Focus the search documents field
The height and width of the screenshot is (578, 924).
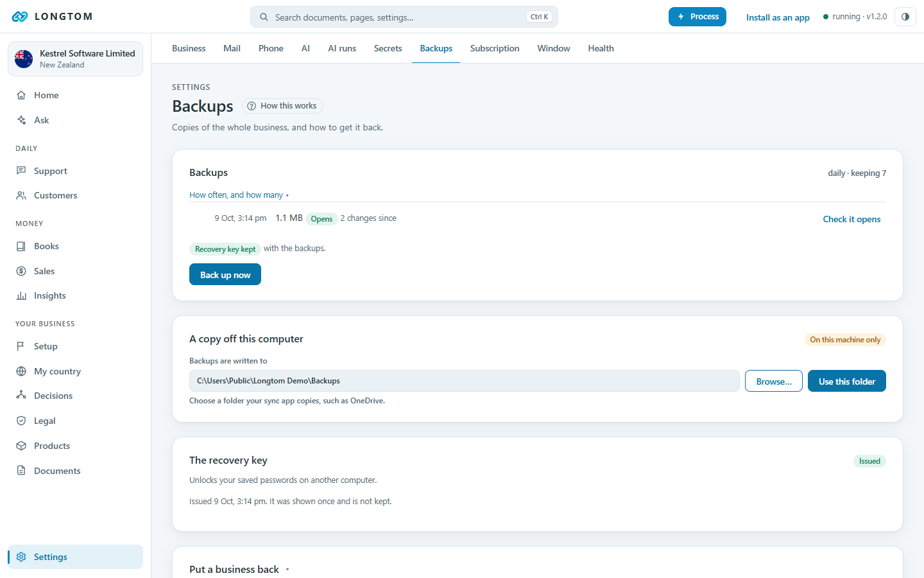(x=404, y=17)
